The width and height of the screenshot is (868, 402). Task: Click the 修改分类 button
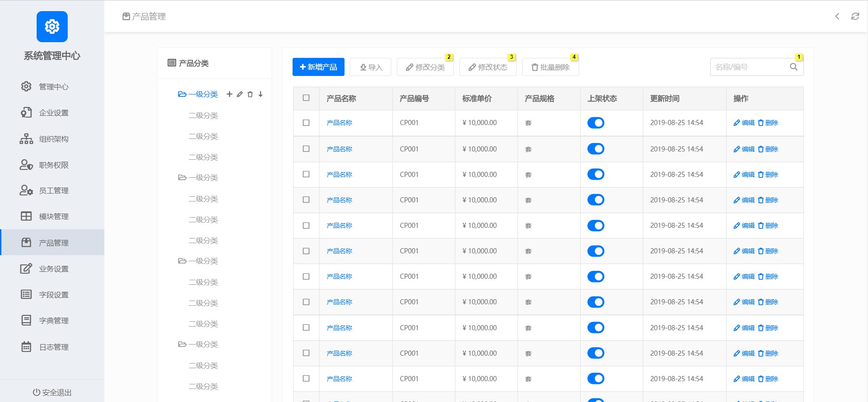click(x=425, y=67)
